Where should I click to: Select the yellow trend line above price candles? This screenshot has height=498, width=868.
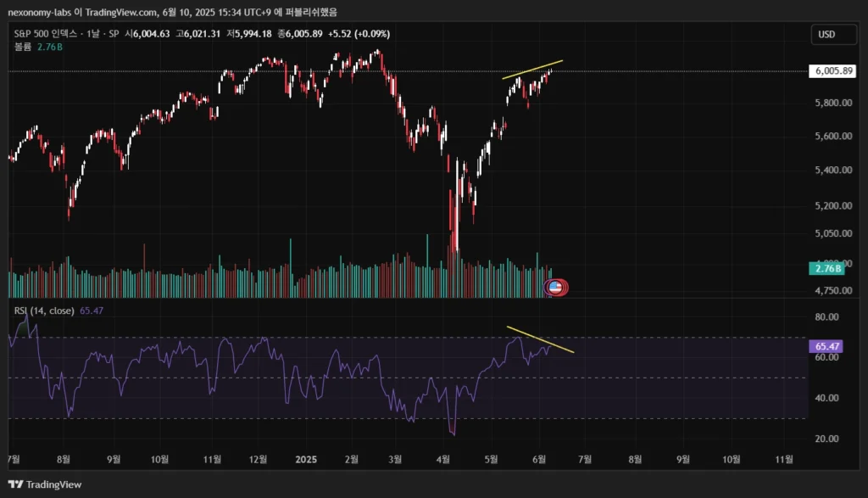coord(532,70)
